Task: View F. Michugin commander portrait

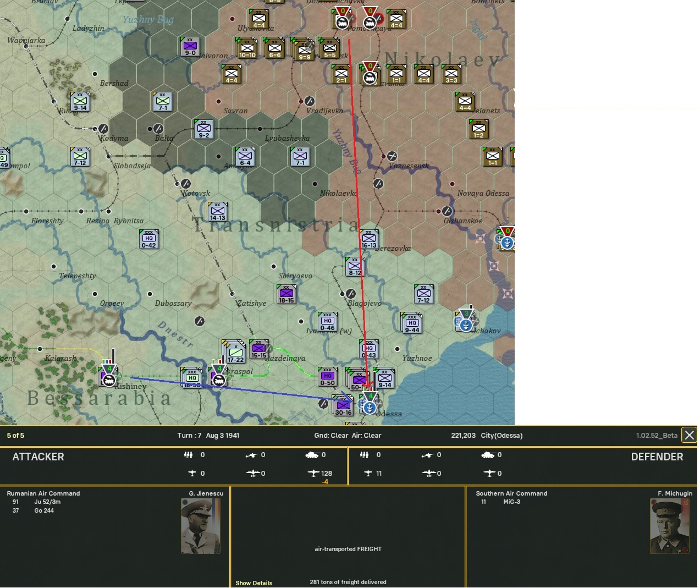Action: click(x=669, y=526)
